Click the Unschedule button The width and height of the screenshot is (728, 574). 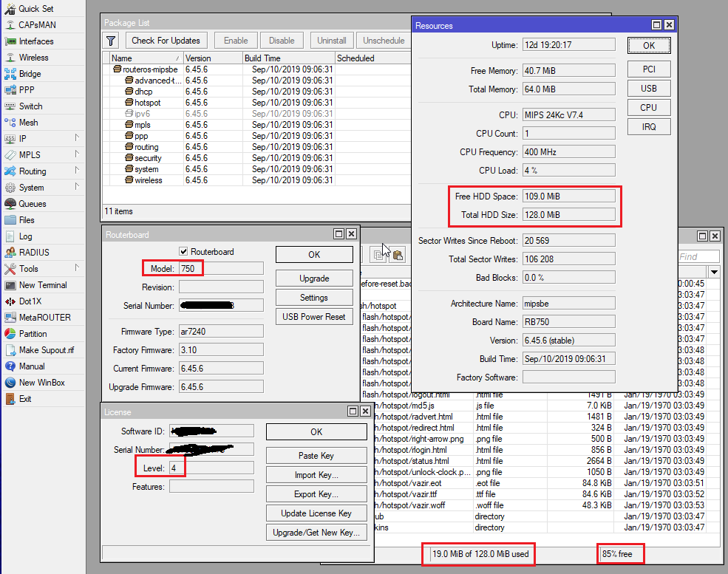(x=384, y=41)
